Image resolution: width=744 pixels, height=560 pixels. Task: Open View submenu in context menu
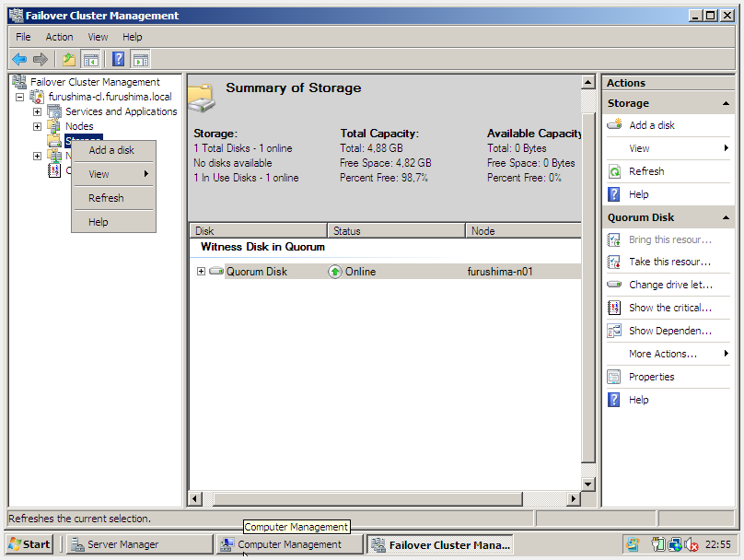(113, 174)
